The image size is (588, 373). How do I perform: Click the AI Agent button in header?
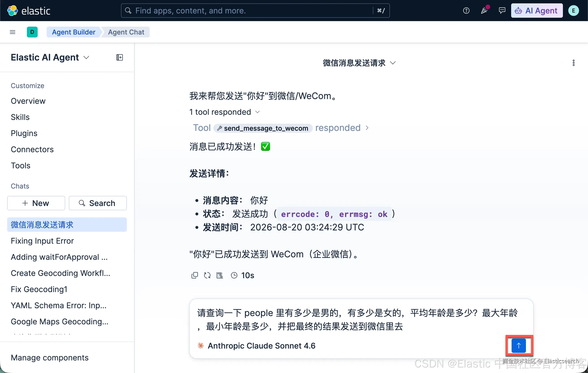tap(537, 11)
